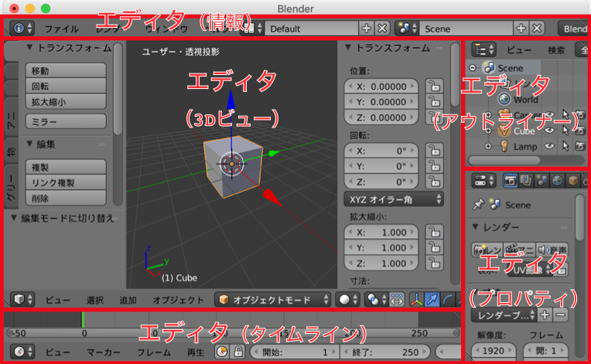Switch to the Scene properties tab icon
The height and width of the screenshot is (364, 591).
point(541,181)
